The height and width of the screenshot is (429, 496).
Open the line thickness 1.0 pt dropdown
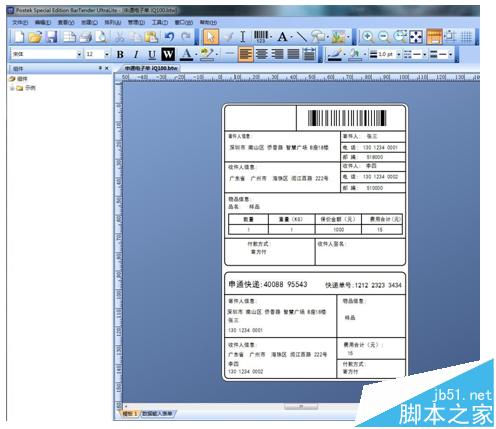[399, 54]
